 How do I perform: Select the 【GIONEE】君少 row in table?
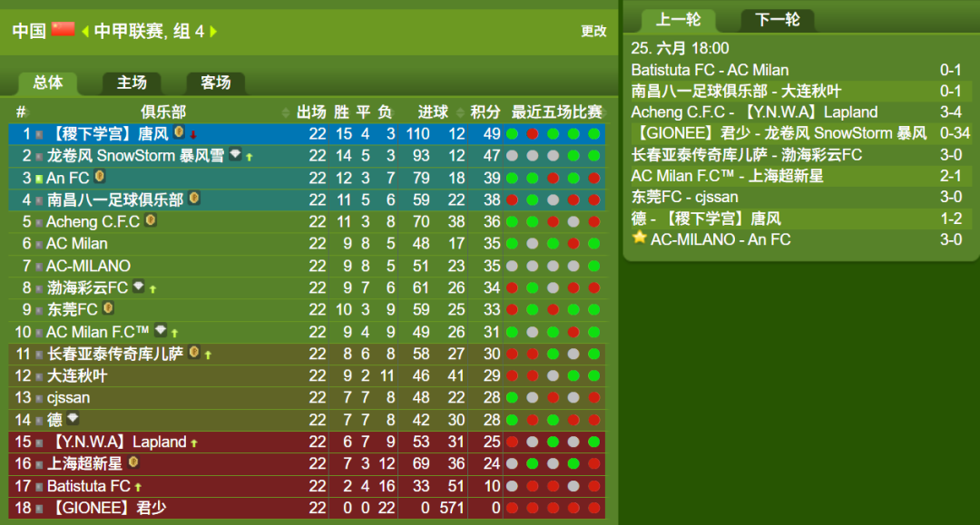tap(307, 508)
